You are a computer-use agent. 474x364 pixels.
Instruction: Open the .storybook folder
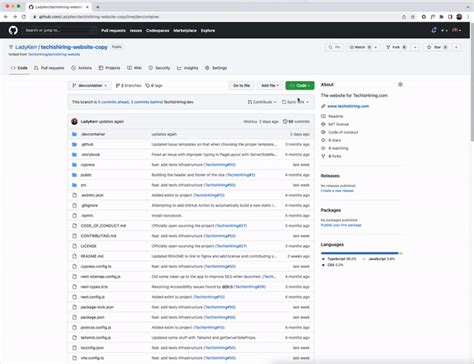pyautogui.click(x=90, y=155)
